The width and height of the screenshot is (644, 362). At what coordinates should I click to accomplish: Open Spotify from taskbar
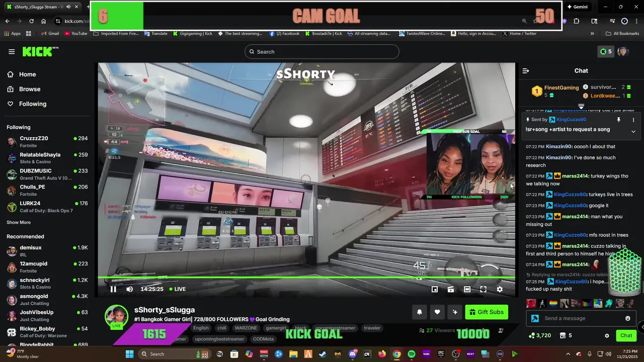tap(412, 354)
